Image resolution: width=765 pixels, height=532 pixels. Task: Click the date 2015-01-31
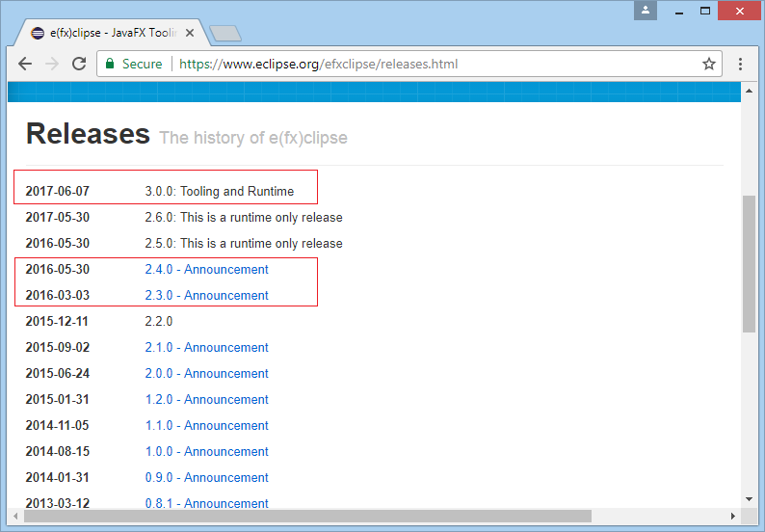(58, 399)
